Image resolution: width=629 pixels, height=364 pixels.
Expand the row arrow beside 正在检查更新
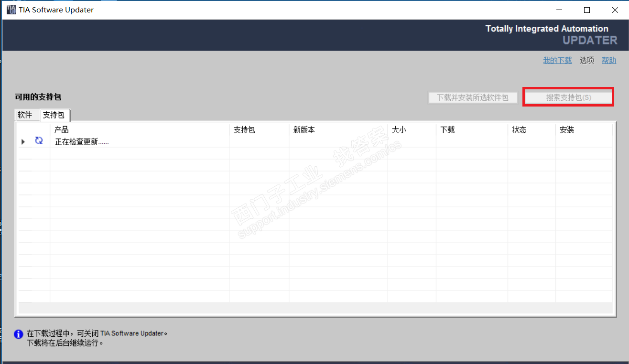tap(23, 142)
